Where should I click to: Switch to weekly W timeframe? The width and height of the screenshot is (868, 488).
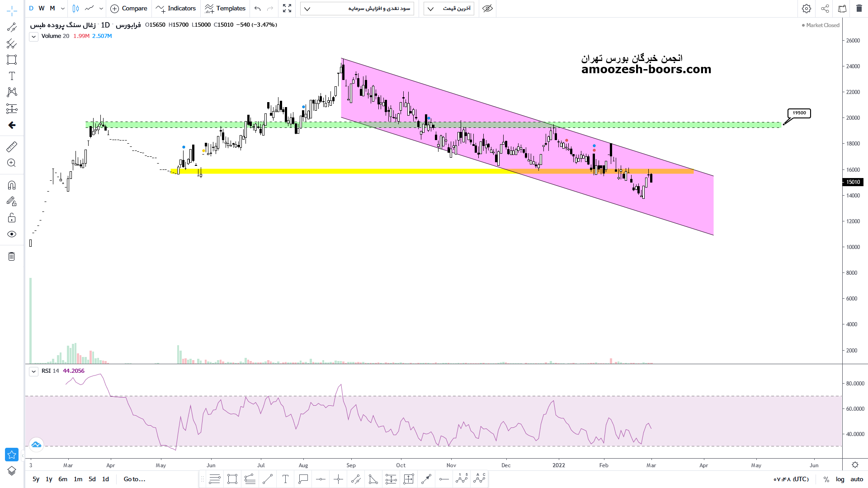click(42, 9)
